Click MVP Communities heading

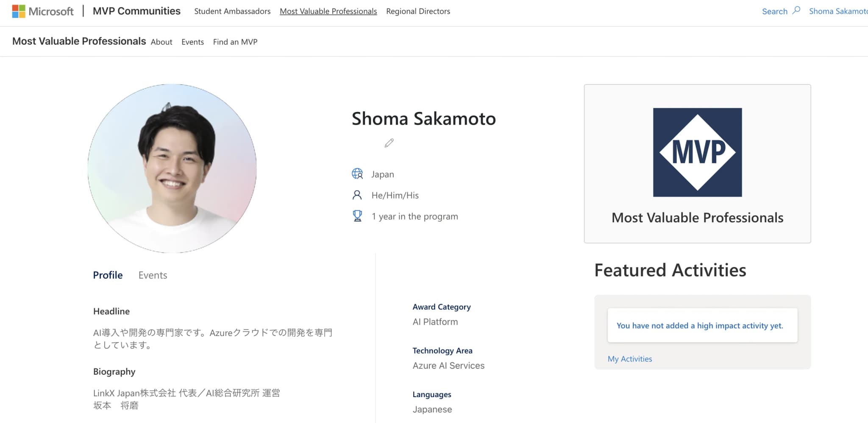(136, 11)
